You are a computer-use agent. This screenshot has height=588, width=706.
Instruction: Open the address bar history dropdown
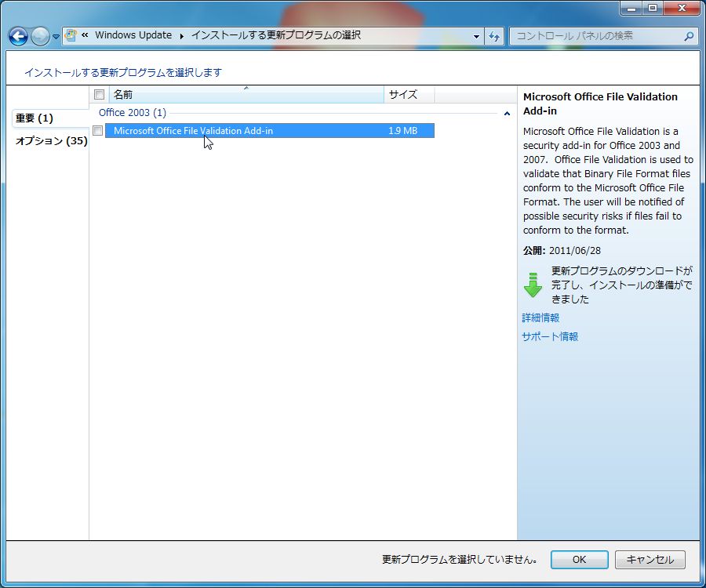(x=476, y=36)
